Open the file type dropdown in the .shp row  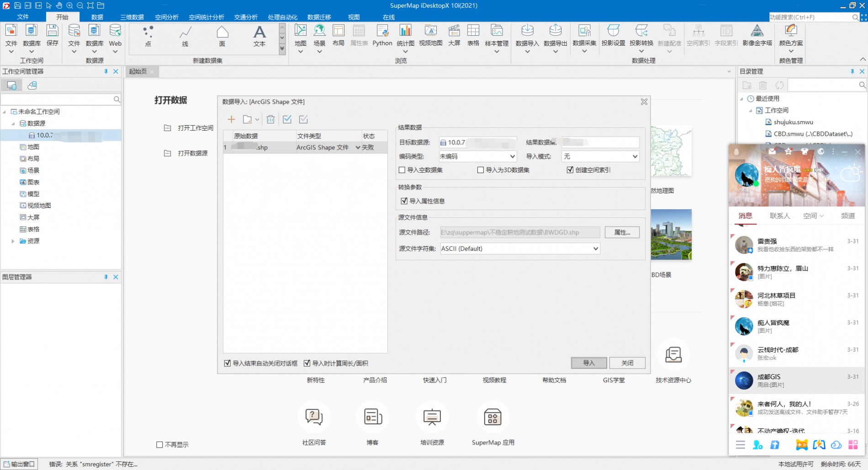[x=358, y=148]
